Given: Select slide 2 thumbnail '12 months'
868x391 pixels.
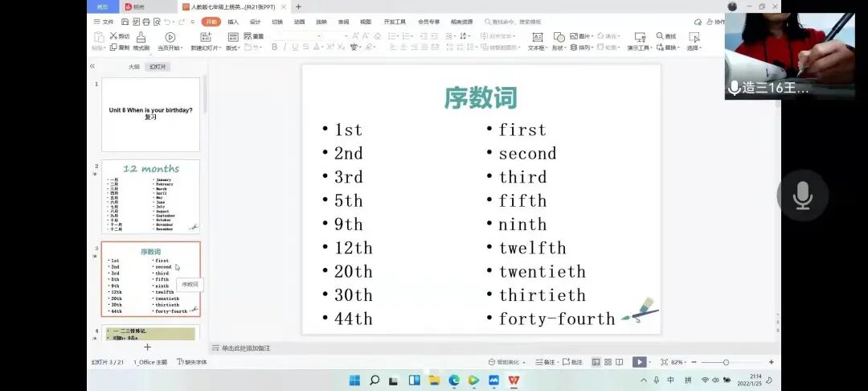Looking at the screenshot, I should [x=150, y=197].
